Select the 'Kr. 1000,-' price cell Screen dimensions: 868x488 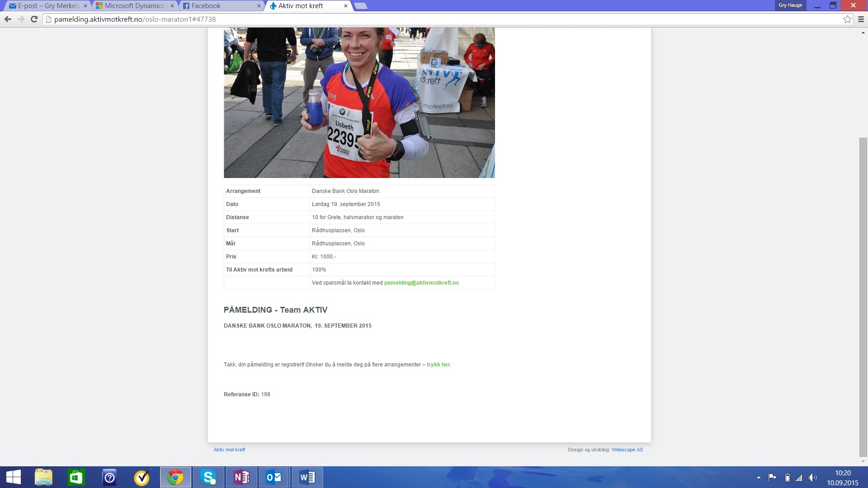click(x=402, y=257)
